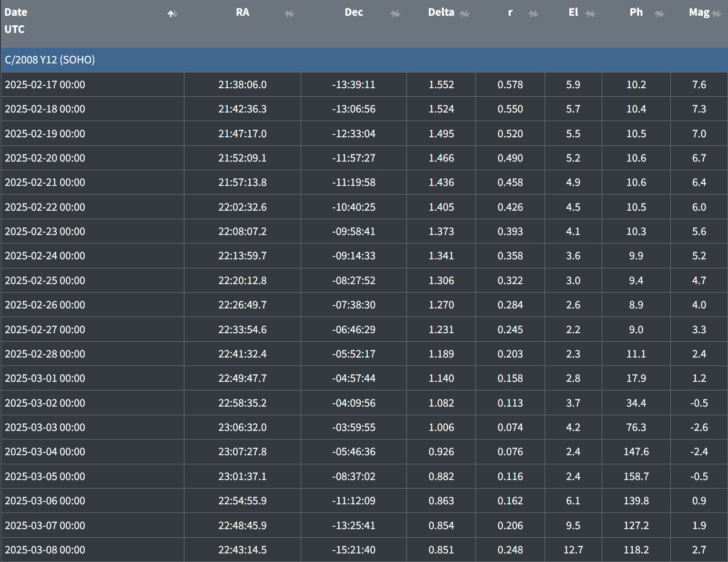
Task: Click the Delta value 0.851
Action: 441,550
